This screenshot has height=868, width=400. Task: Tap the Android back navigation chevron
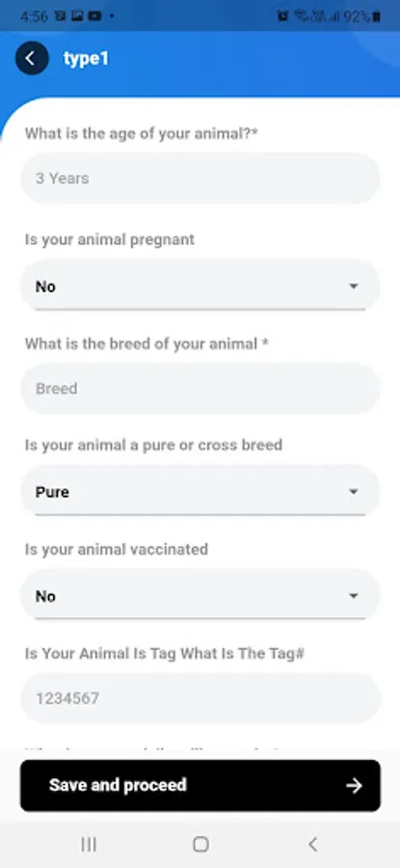(312, 844)
